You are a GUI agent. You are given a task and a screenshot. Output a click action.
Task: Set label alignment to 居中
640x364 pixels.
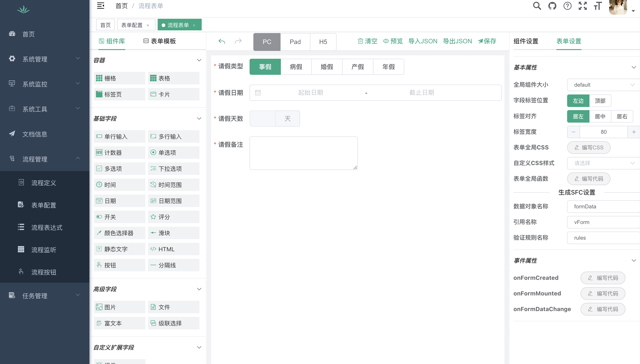600,117
